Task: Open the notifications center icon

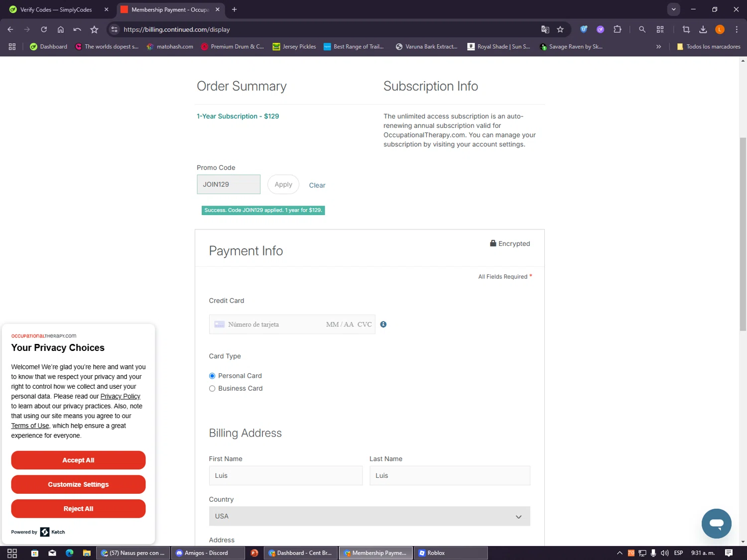Action: (x=729, y=553)
